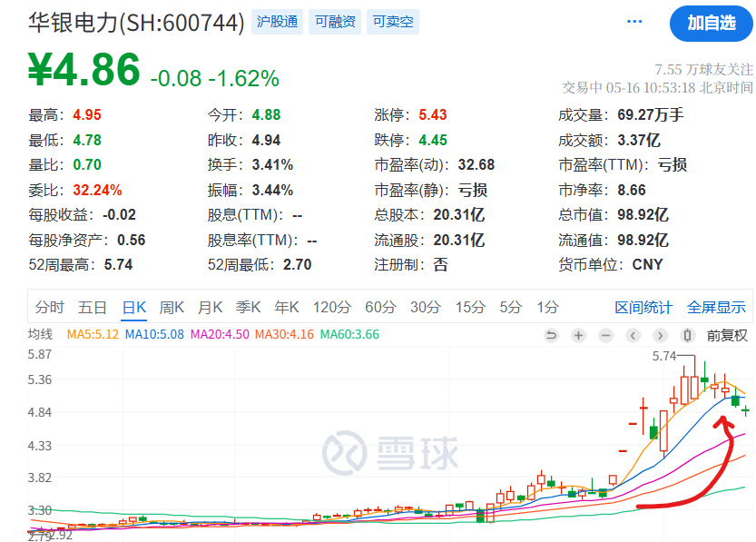Switch to 1分 chart tab

tap(548, 307)
